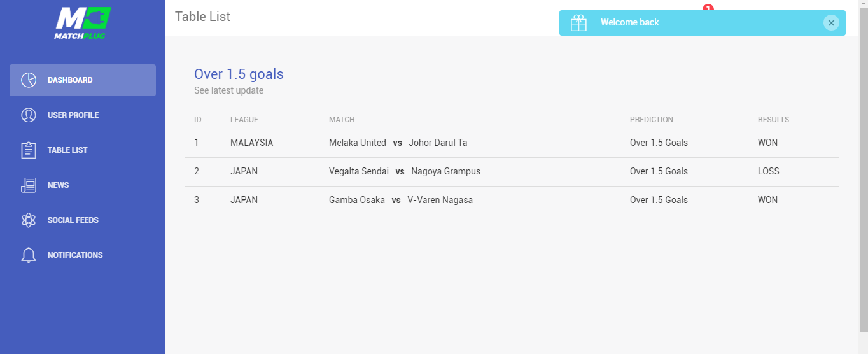Open the Table List menu item
Image resolution: width=868 pixels, height=354 pixels.
(83, 150)
